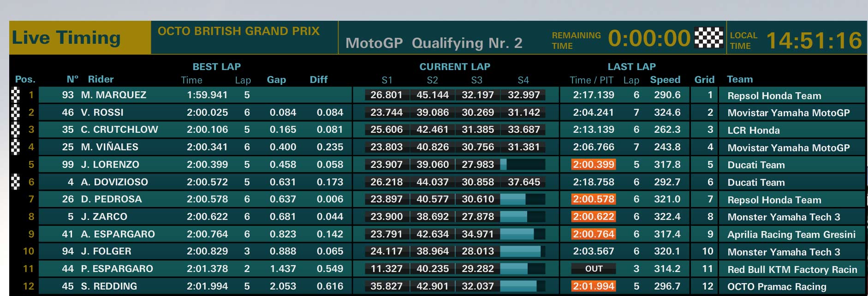This screenshot has width=868, height=296.
Task: Select the OCTO British Grand Prix title
Action: [238, 31]
